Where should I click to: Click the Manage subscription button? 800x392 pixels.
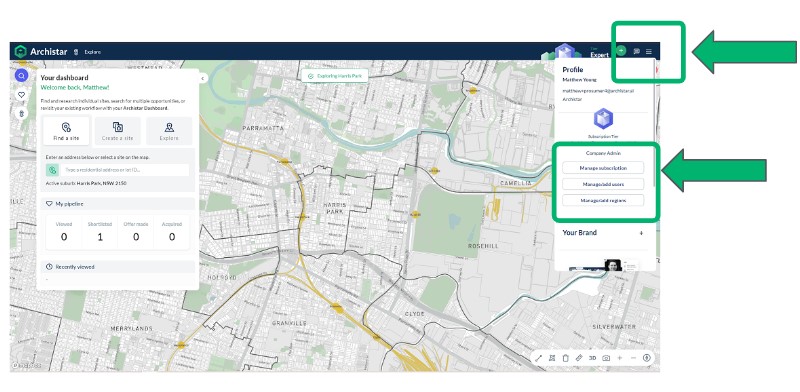pos(603,168)
